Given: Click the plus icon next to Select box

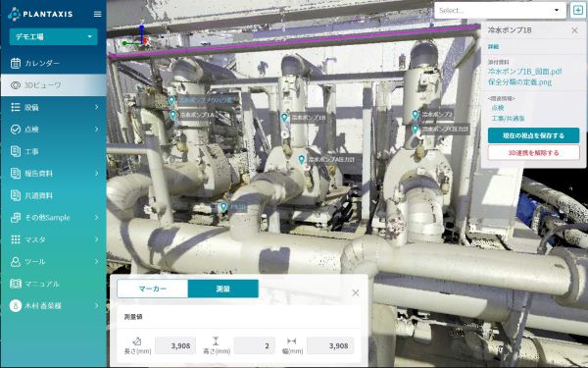Looking at the screenshot, I should pos(578,11).
